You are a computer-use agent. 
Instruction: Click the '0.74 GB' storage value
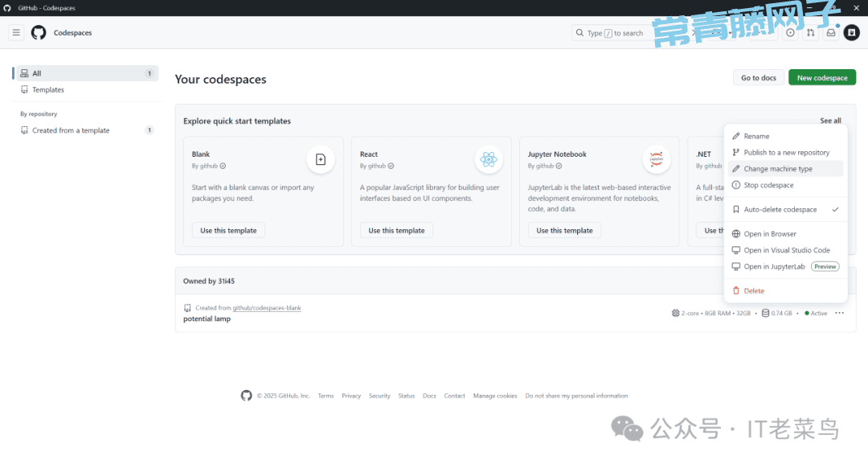click(x=782, y=314)
